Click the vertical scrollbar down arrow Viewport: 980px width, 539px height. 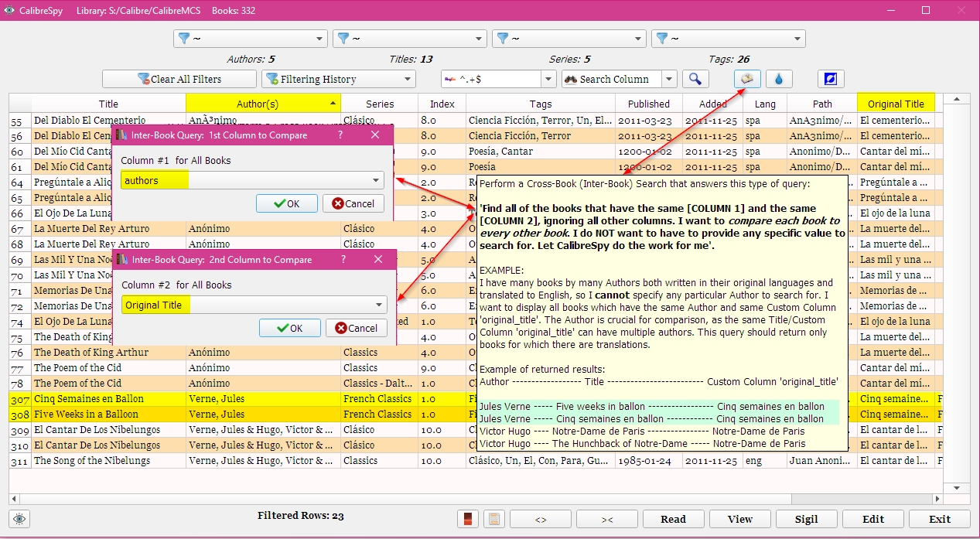(x=958, y=488)
